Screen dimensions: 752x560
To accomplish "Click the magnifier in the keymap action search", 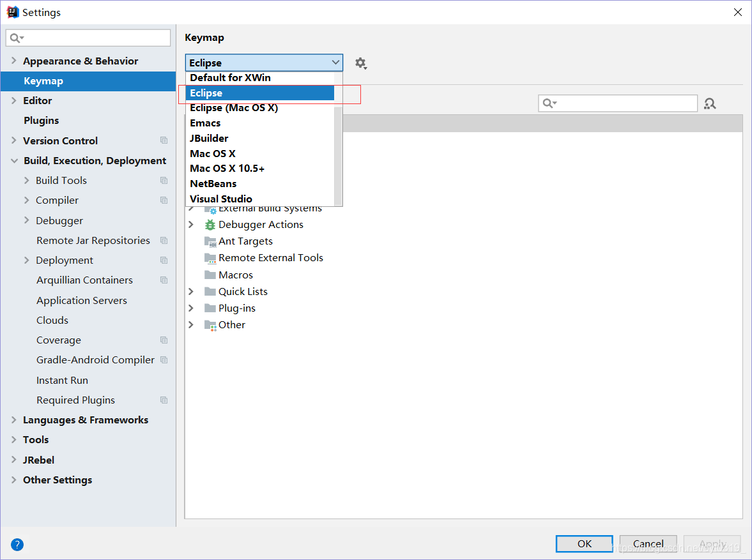I will pyautogui.click(x=549, y=103).
